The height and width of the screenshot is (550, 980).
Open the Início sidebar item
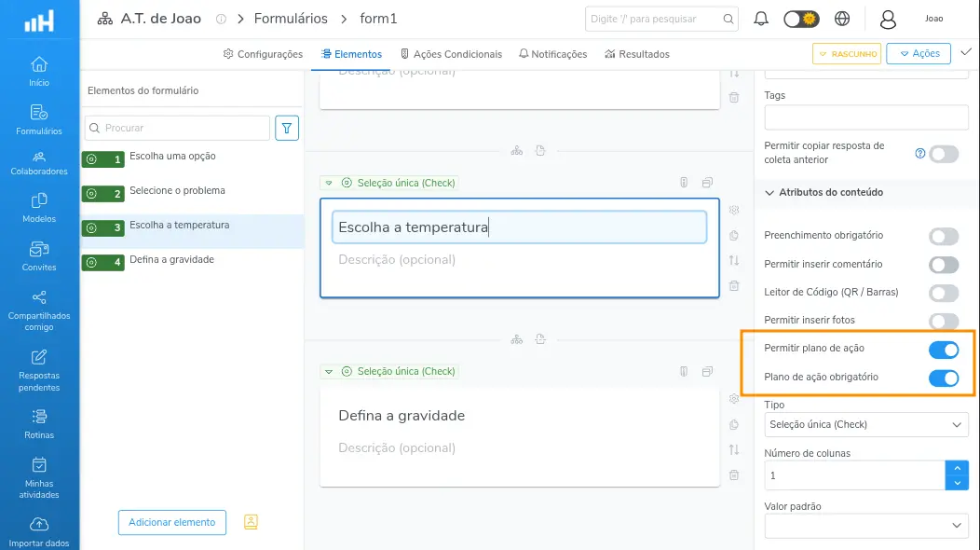(39, 72)
